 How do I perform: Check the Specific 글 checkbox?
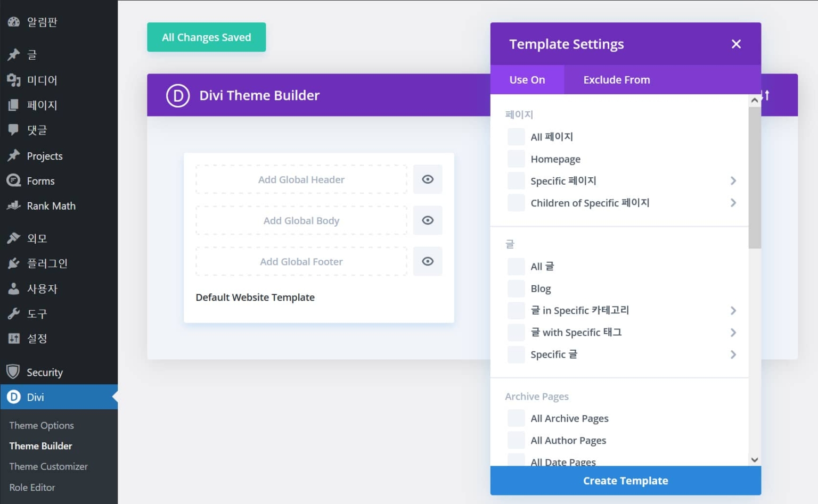[516, 354]
